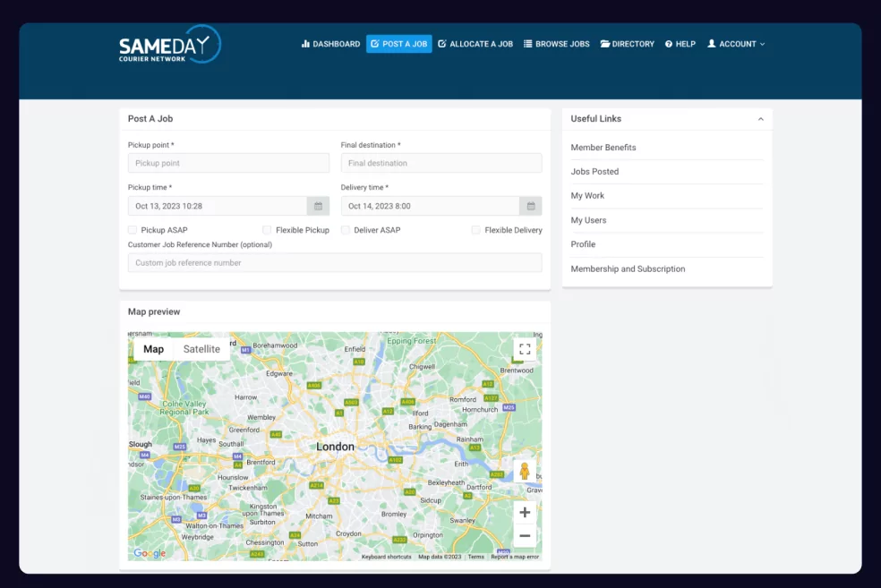This screenshot has height=588, width=881.
Task: Switch map to Satellite view
Action: 201,349
